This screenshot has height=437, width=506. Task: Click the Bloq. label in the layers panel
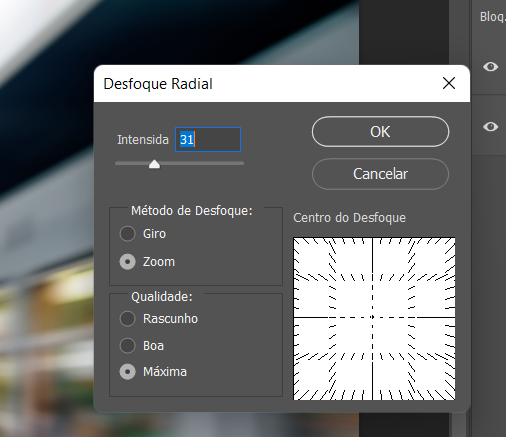tap(493, 17)
